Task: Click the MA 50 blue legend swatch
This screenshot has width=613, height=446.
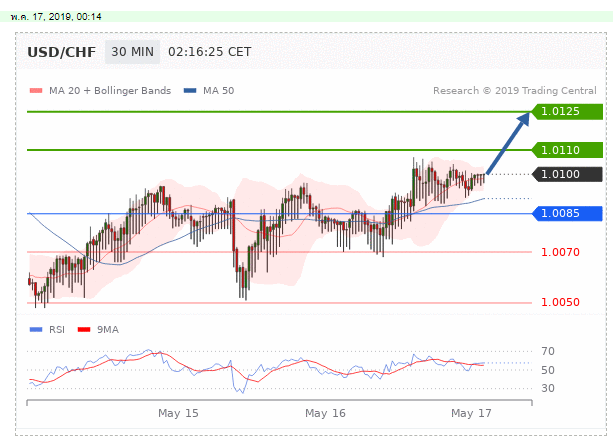Action: (190, 91)
